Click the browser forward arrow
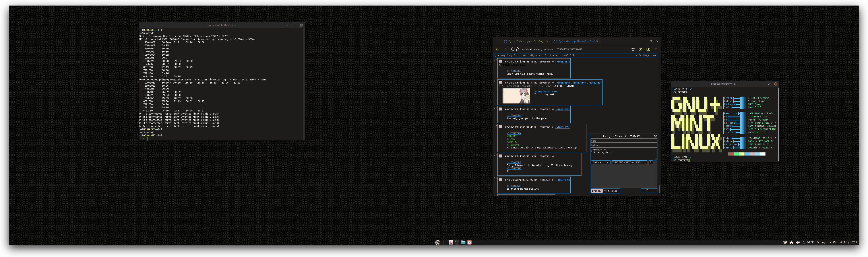 (x=505, y=49)
